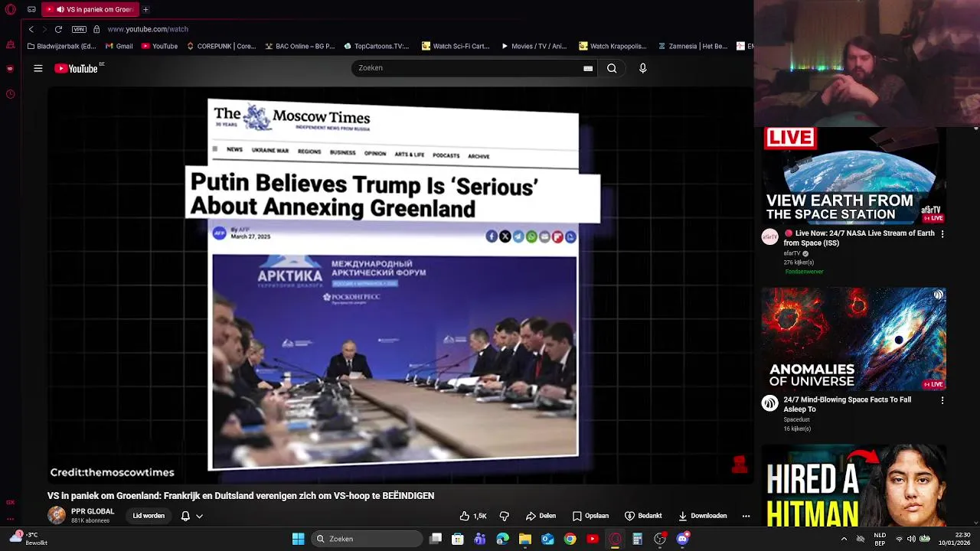Open the Gmail bookmark
980x551 pixels.
pyautogui.click(x=119, y=46)
